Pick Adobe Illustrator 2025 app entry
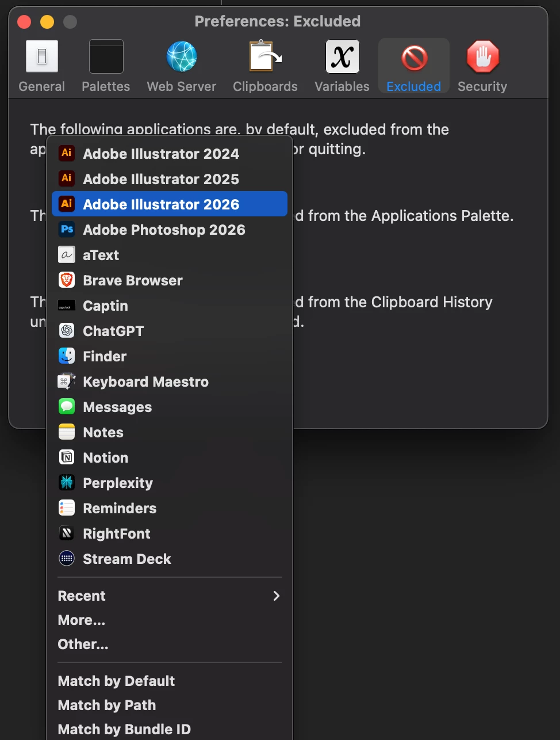Image resolution: width=560 pixels, height=740 pixels. 170,179
